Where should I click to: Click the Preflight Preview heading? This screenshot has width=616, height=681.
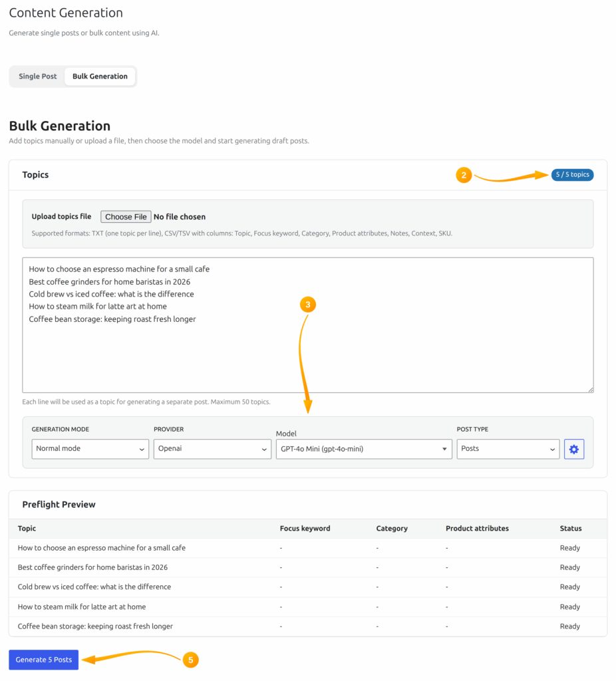(59, 505)
